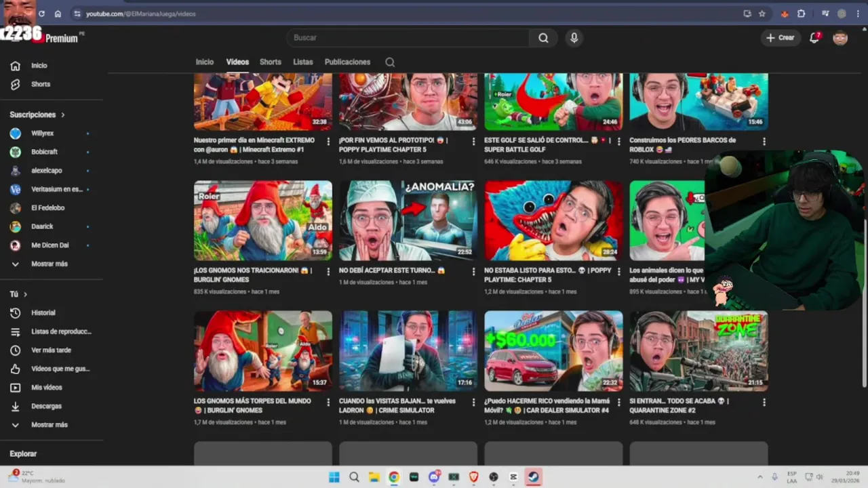Expand the lower Mostrar más under Descargas
Image resolution: width=868 pixels, height=488 pixels.
(49, 425)
